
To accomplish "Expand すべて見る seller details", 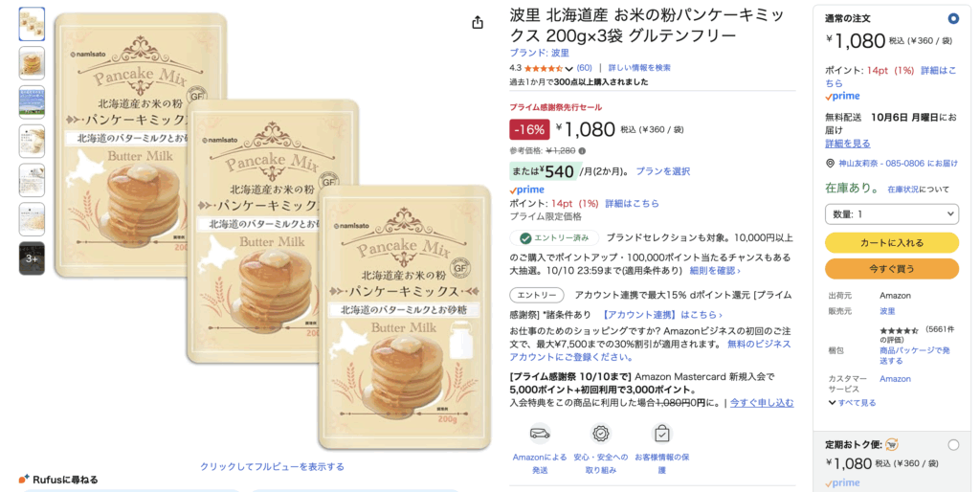I will coord(852,403).
